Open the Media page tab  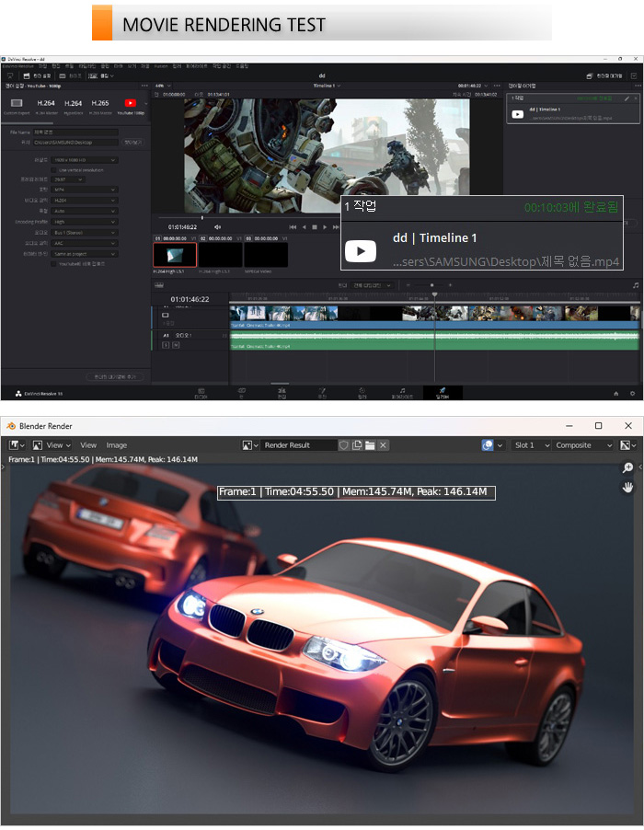pyautogui.click(x=201, y=393)
